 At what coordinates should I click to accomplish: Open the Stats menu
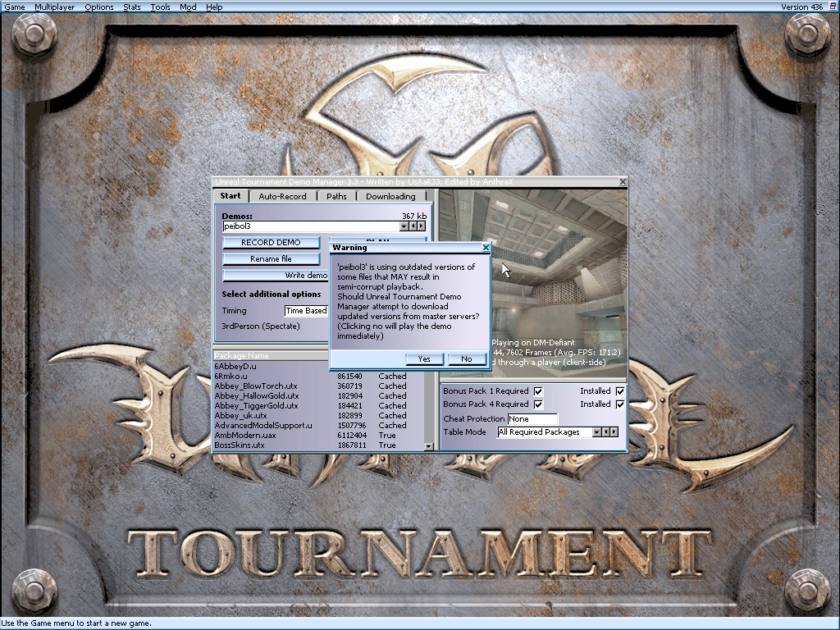(132, 7)
